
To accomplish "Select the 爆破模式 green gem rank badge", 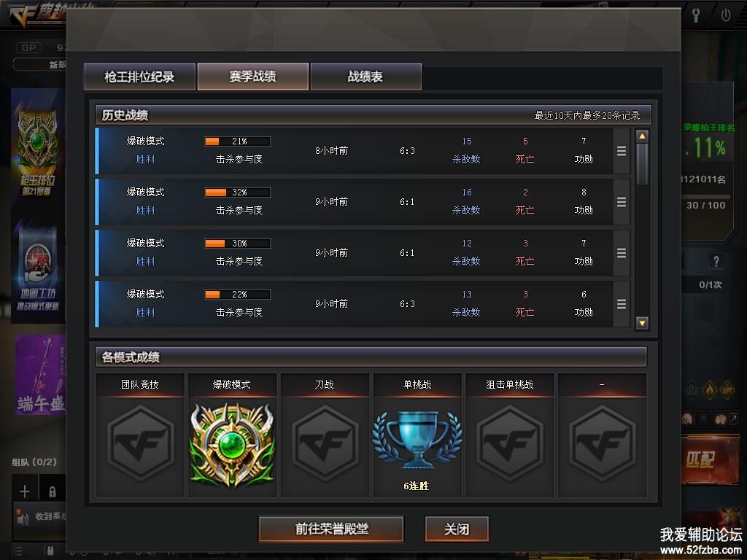I will (x=232, y=444).
